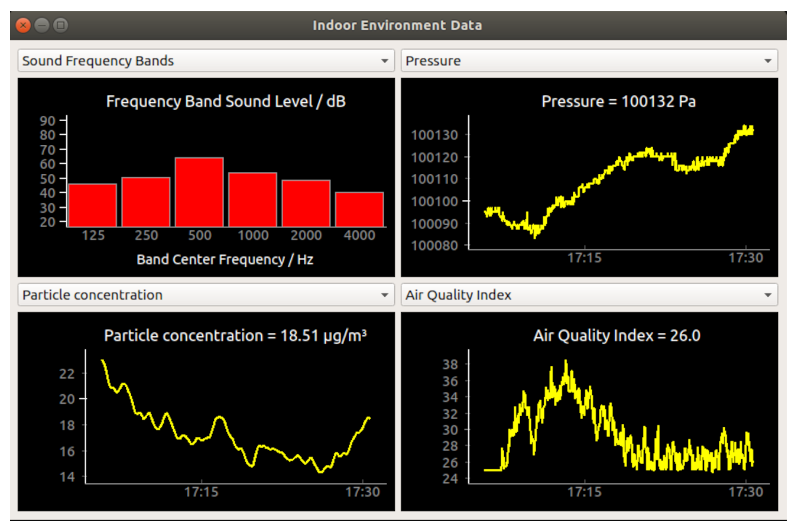Click the 17:30 label on Air Quality chart

coord(746,492)
